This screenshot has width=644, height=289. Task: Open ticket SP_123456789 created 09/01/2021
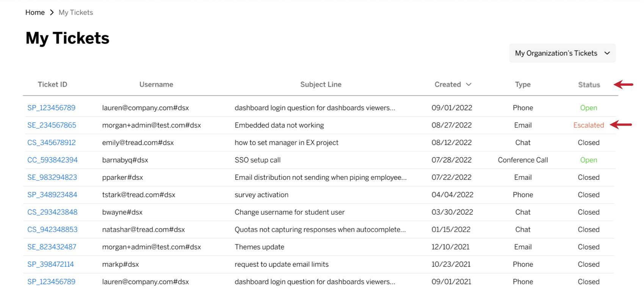click(x=51, y=282)
